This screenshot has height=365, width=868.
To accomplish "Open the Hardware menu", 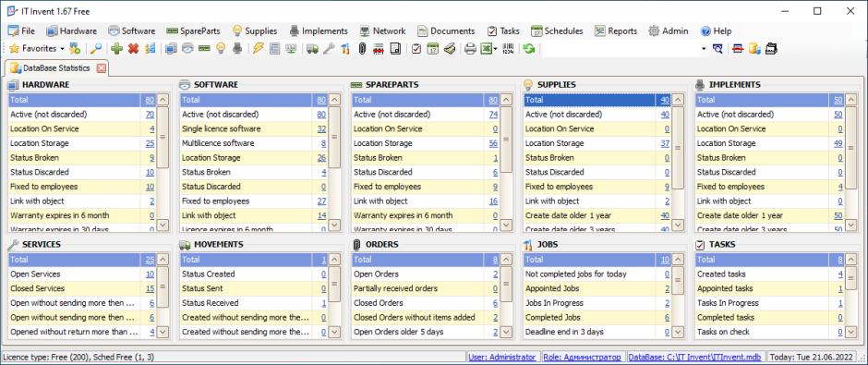I will 71,31.
